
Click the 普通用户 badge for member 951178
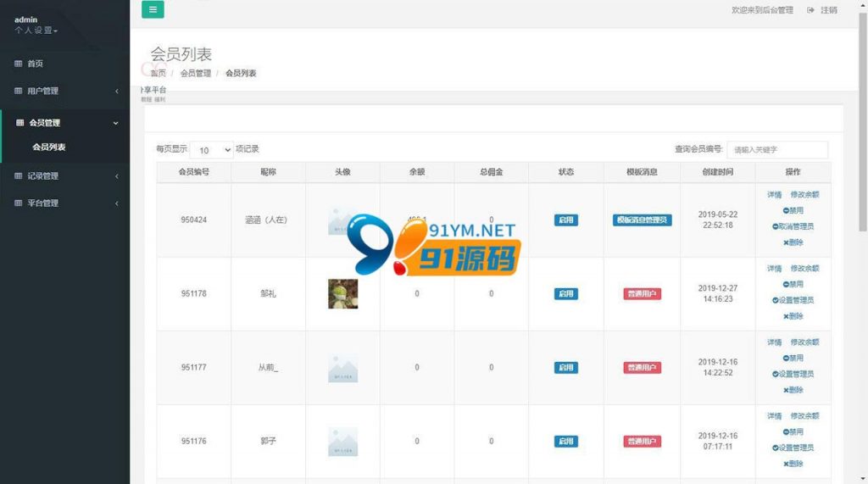coord(643,293)
